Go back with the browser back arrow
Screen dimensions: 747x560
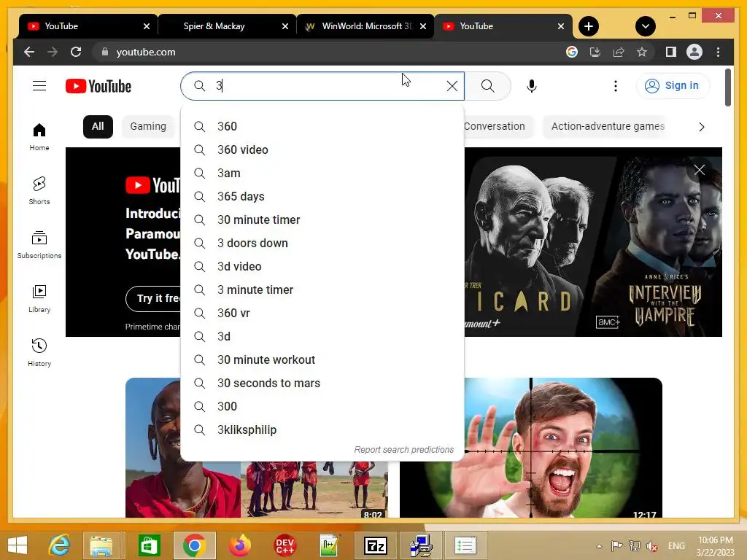tap(29, 52)
